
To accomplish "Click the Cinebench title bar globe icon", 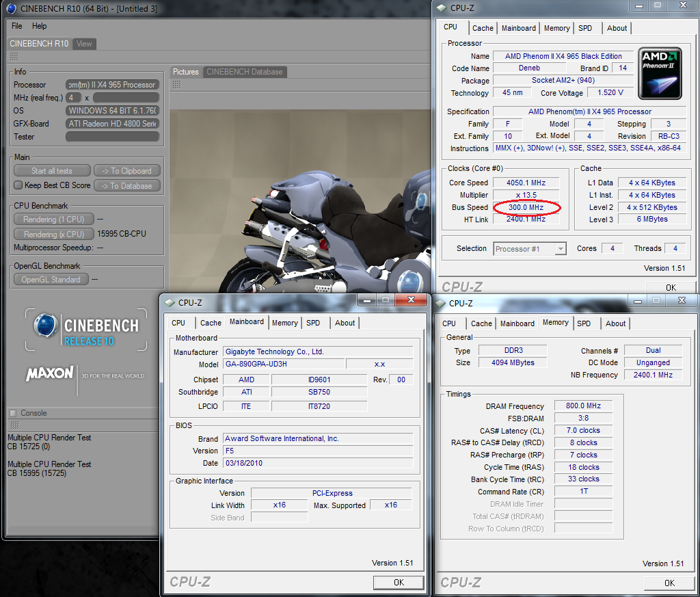I will click(12, 8).
